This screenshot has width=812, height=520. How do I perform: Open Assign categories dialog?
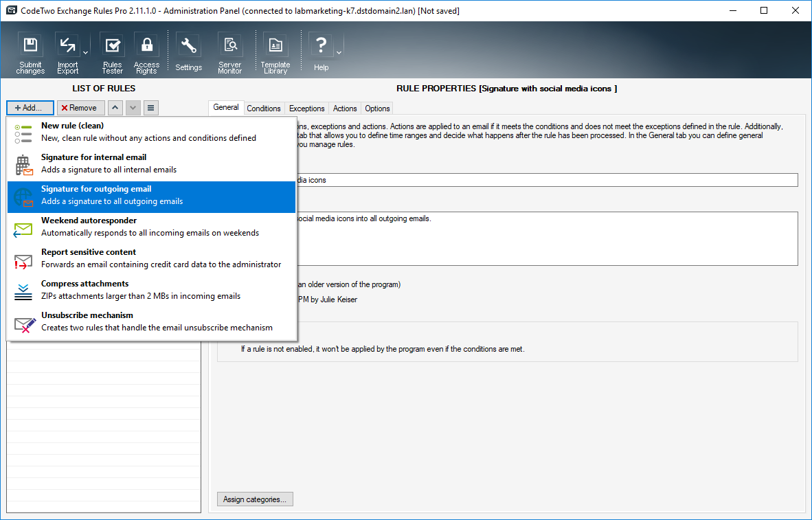coord(255,499)
